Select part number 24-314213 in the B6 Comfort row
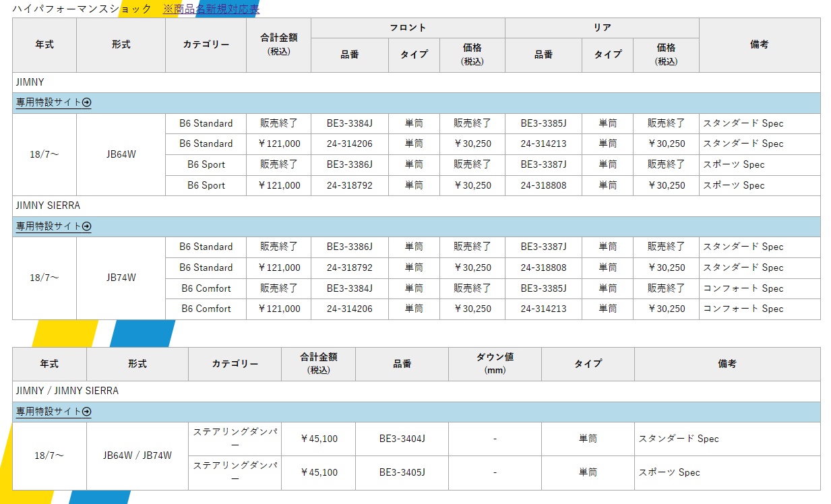 [543, 309]
